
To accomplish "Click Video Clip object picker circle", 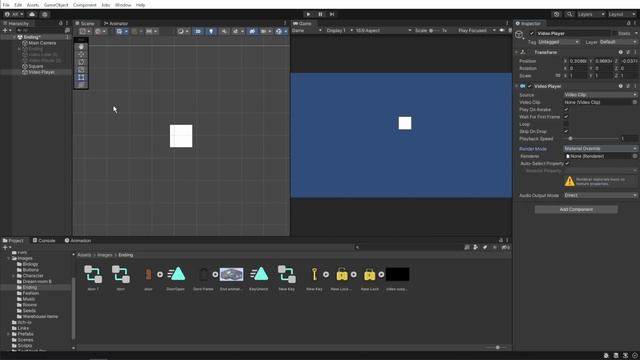I will coord(635,102).
